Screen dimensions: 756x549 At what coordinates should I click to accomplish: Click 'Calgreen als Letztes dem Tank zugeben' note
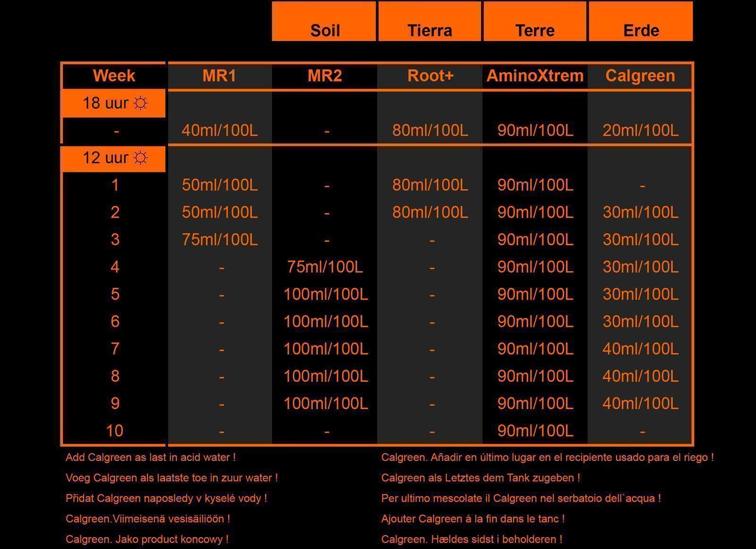[481, 478]
